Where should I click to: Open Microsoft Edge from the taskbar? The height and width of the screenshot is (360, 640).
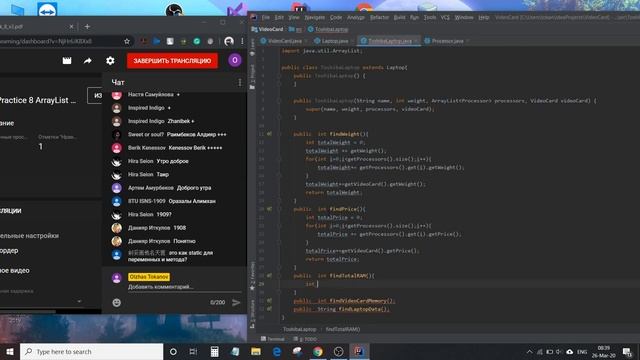277,351
